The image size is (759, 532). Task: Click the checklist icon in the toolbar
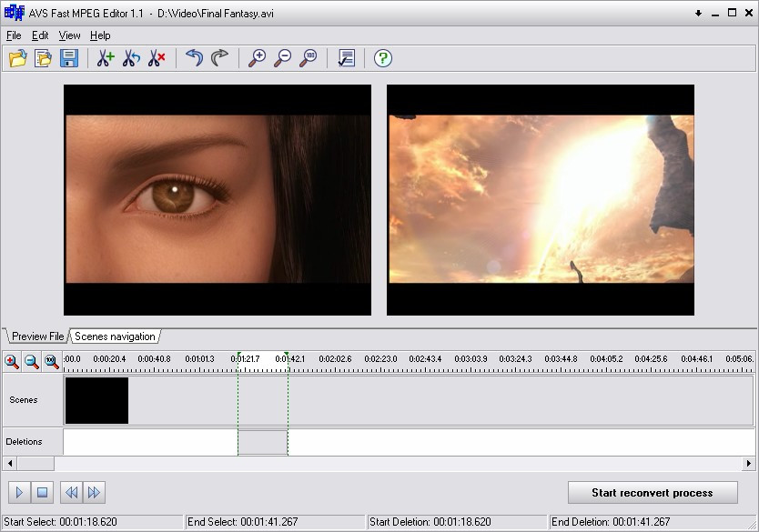[x=346, y=58]
